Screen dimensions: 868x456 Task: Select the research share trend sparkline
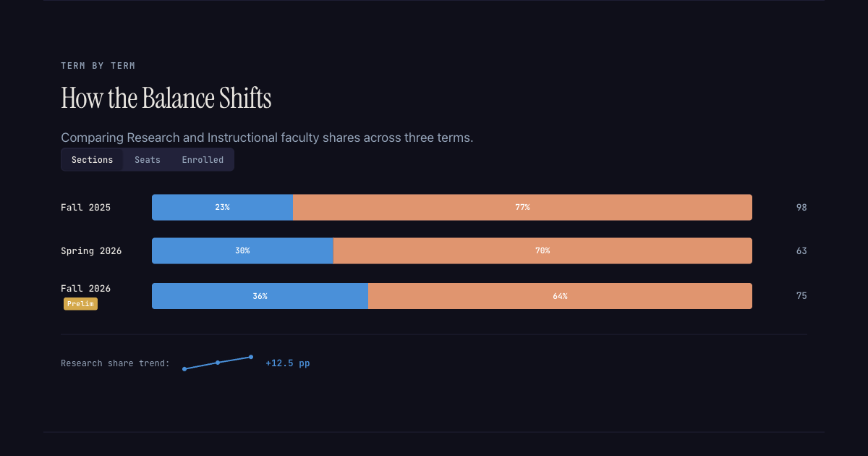[x=217, y=362]
